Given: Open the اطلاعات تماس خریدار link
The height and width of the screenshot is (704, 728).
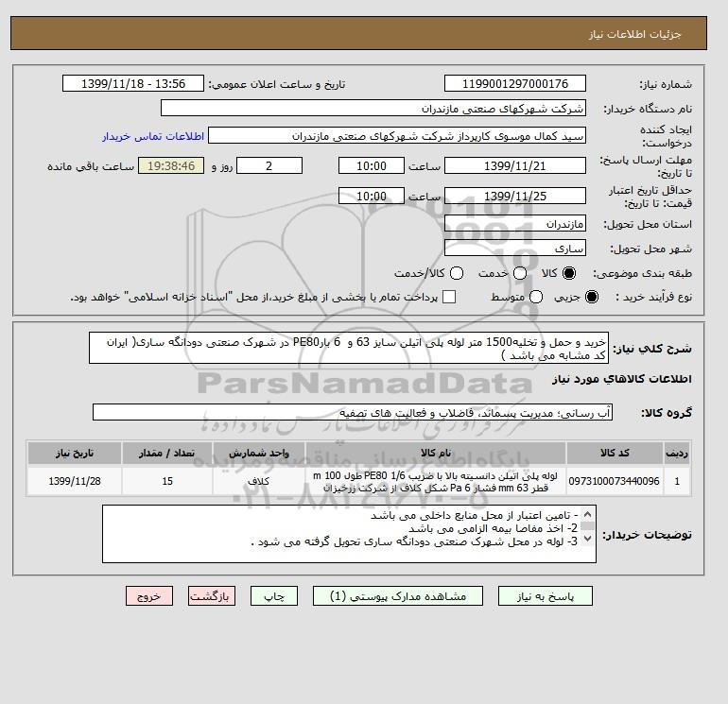Looking at the screenshot, I should pos(153,136).
